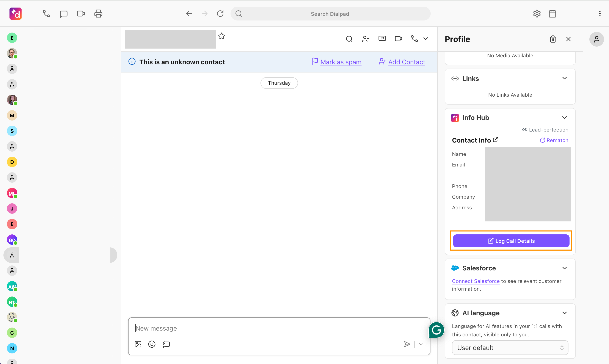
Task: Open Lead-perfection link
Action: point(545,130)
